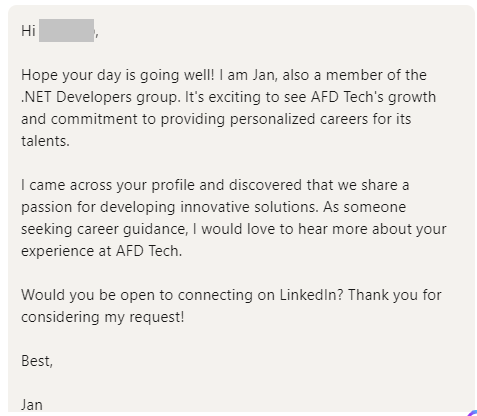This screenshot has height=416, width=477.
Task: Click the 'Best,' sign-off line
Action: pos(37,361)
